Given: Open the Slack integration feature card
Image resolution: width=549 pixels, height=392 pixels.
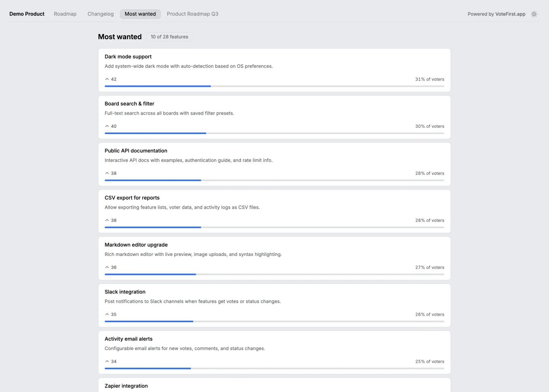Looking at the screenshot, I should pos(274,306).
